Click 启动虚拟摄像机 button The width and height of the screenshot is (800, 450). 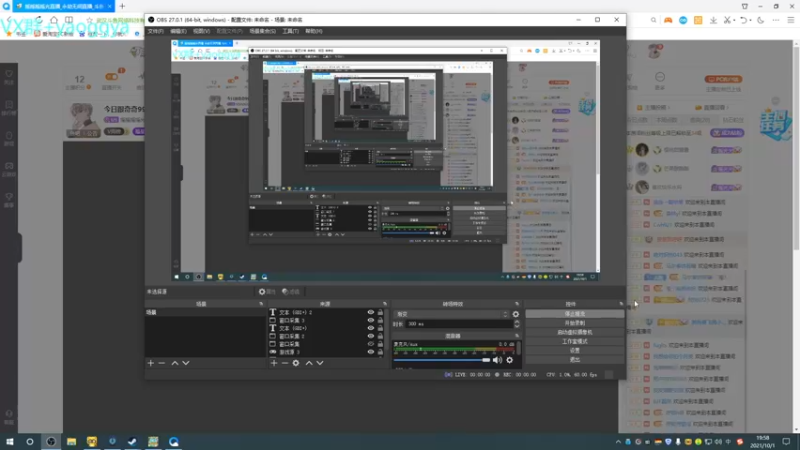[574, 332]
